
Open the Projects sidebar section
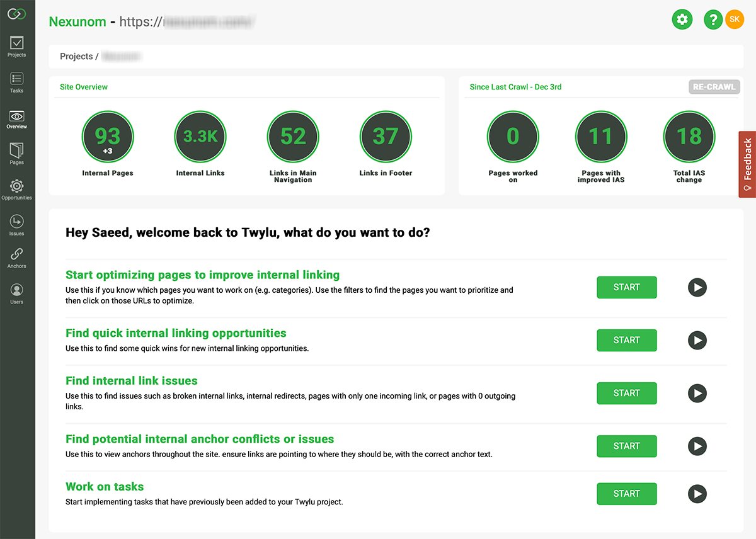click(16, 47)
